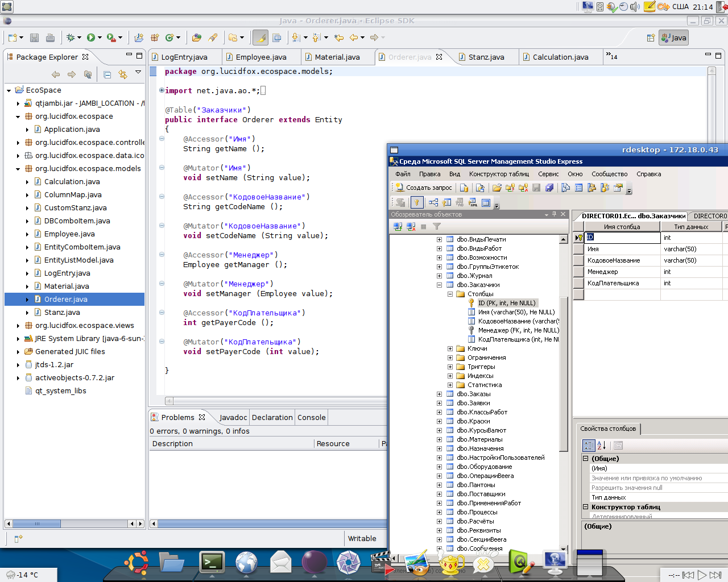Open the Файл menu in SQL Studio

click(x=403, y=174)
